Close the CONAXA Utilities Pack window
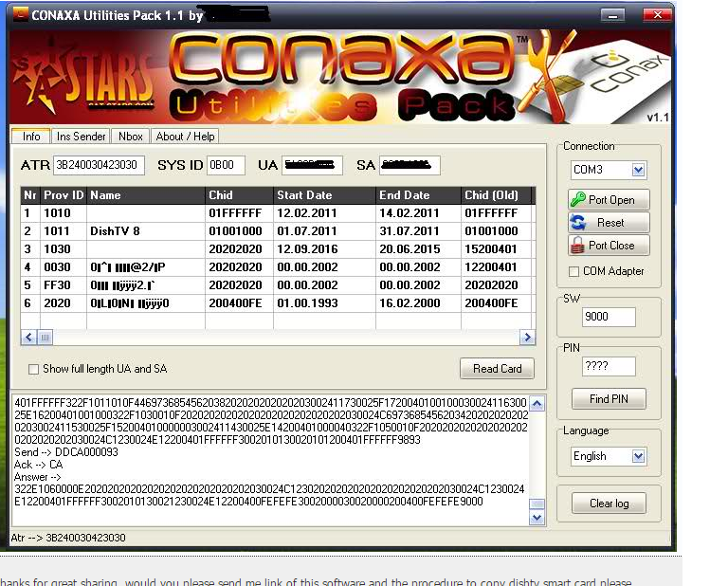The width and height of the screenshot is (728, 586). (657, 15)
